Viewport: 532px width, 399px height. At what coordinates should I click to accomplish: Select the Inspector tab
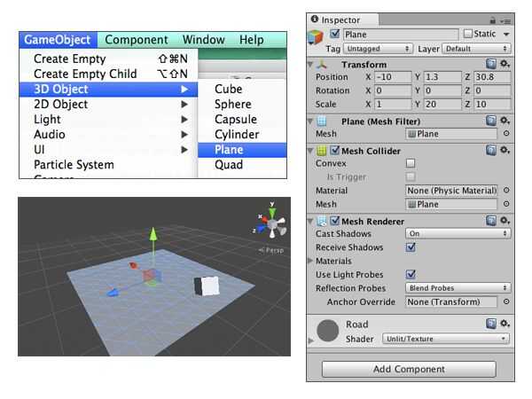[342, 20]
